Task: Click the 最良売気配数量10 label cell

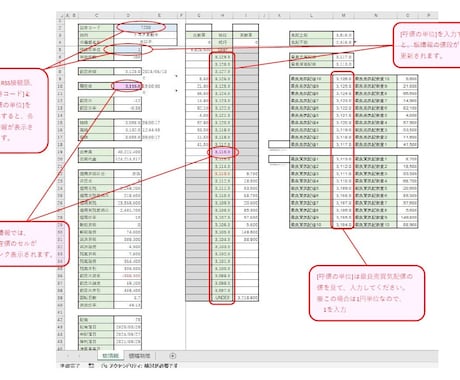Action: tap(375, 79)
